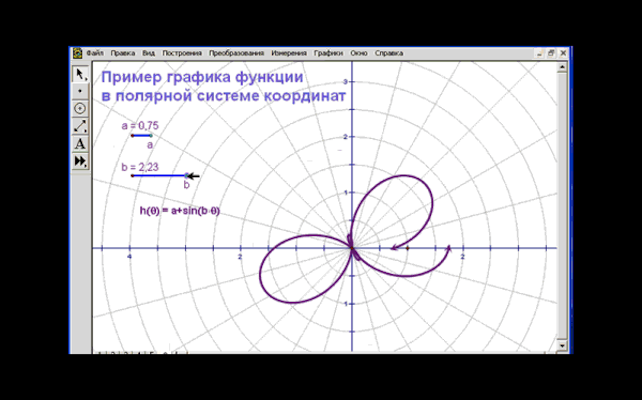Viewport: 642px width, 400px height.
Task: Select the measurement a = 0,75
Action: point(140,126)
